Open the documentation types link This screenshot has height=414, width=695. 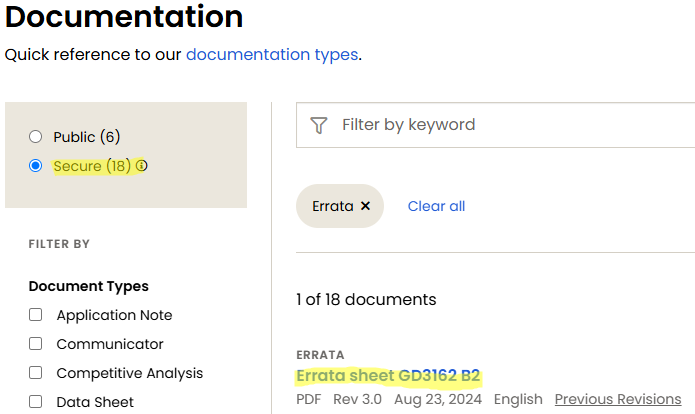[271, 55]
